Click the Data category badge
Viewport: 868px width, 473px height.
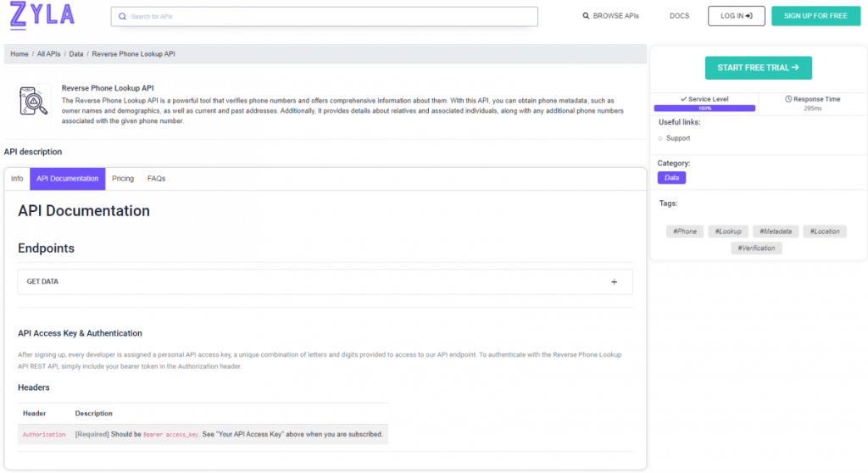click(671, 178)
